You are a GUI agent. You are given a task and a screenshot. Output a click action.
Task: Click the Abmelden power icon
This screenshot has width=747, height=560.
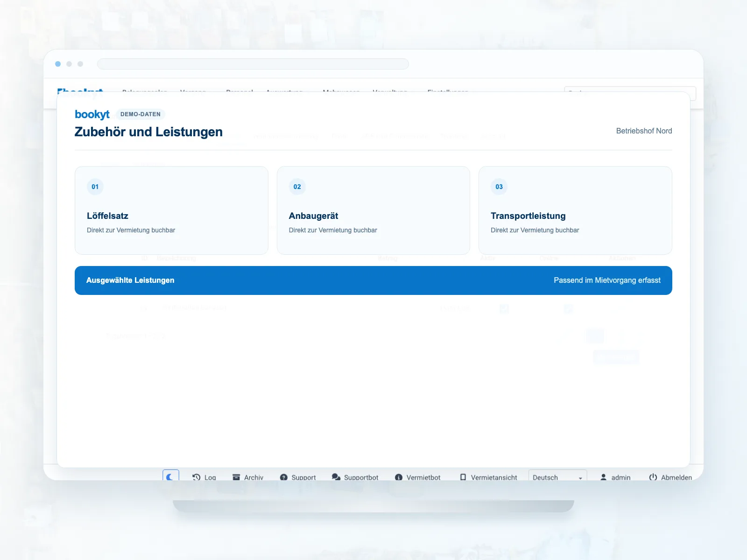653,477
